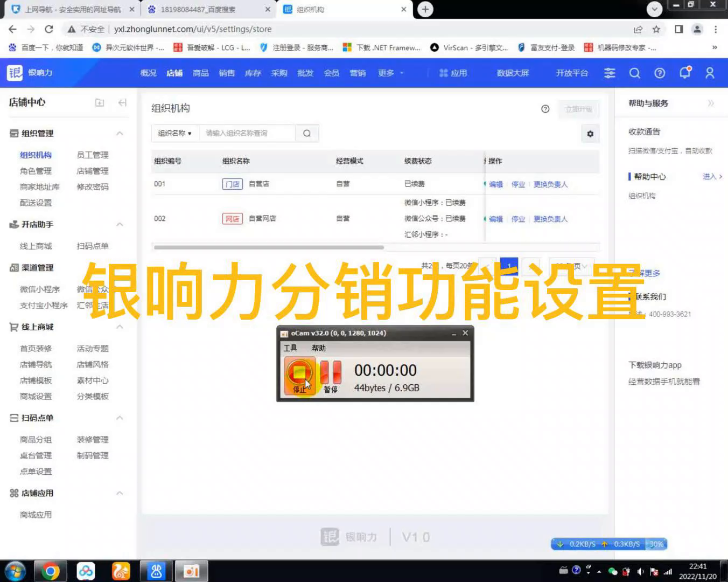Switch to the 销售 nav tab

[x=227, y=73]
